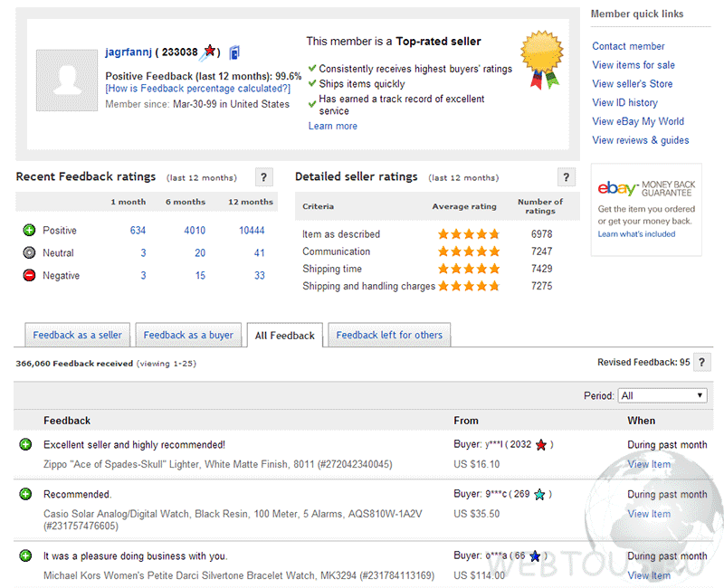
Task: Open Learn what's included guarantee link
Action: [636, 234]
